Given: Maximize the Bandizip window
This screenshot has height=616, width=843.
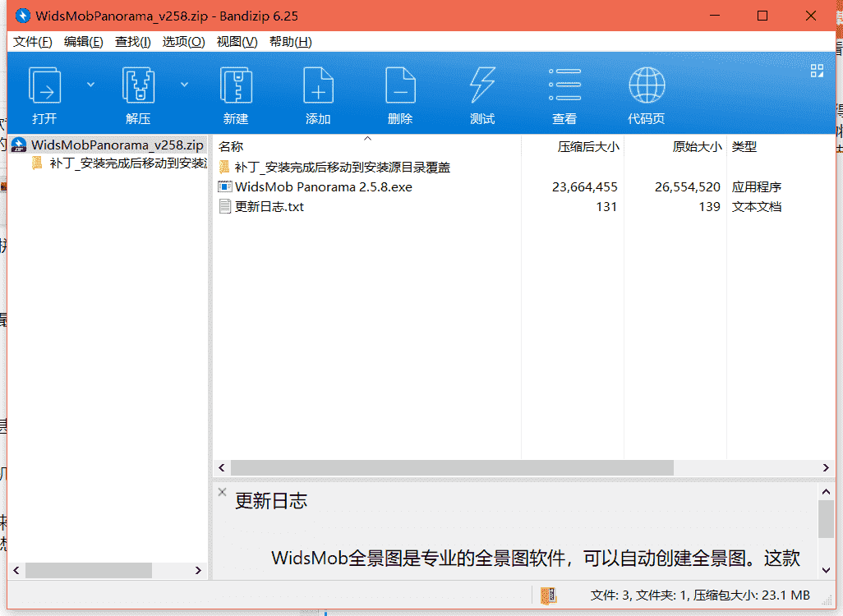Looking at the screenshot, I should click(x=762, y=16).
